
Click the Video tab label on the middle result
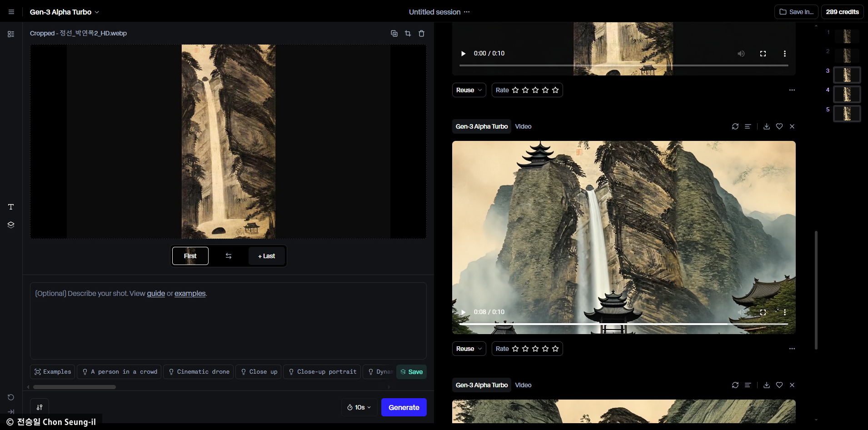click(x=523, y=126)
